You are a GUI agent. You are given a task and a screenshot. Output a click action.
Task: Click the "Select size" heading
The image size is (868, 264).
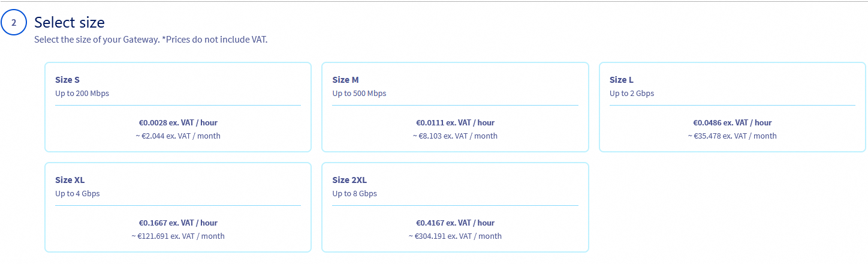(70, 23)
